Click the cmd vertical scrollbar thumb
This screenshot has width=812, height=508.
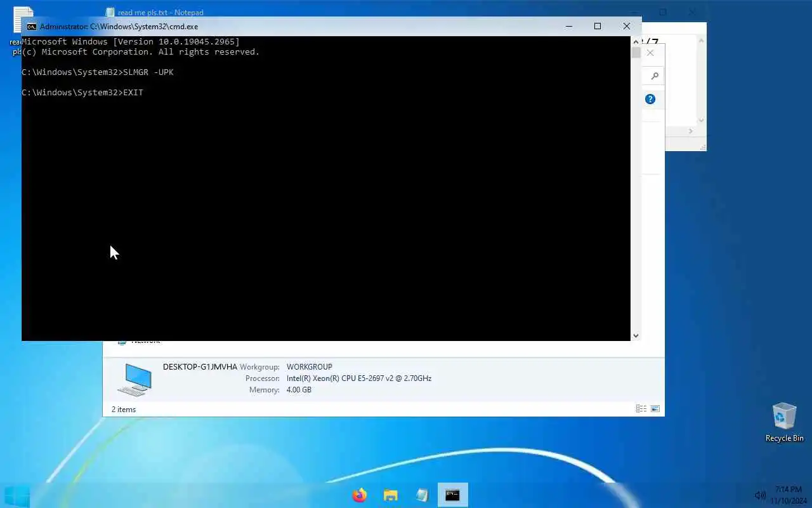(x=636, y=53)
